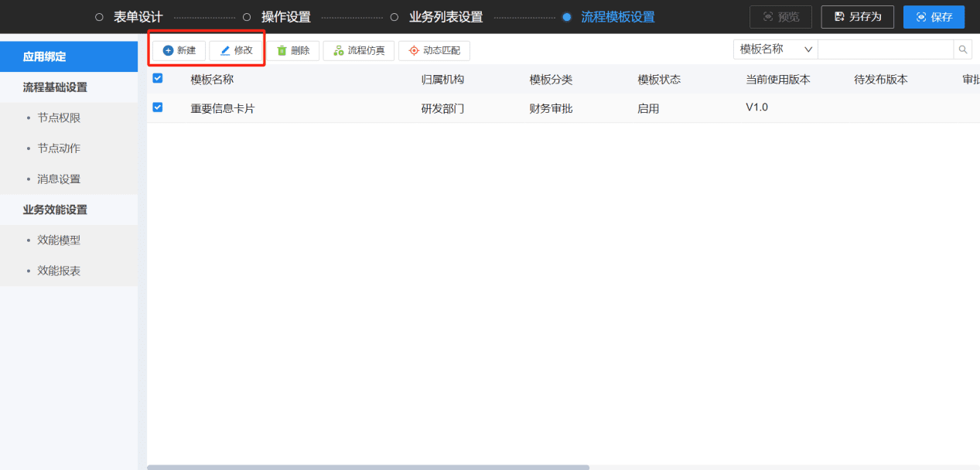
Task: Uncheck the 重要信息卡片 row checkbox
Action: (x=158, y=107)
